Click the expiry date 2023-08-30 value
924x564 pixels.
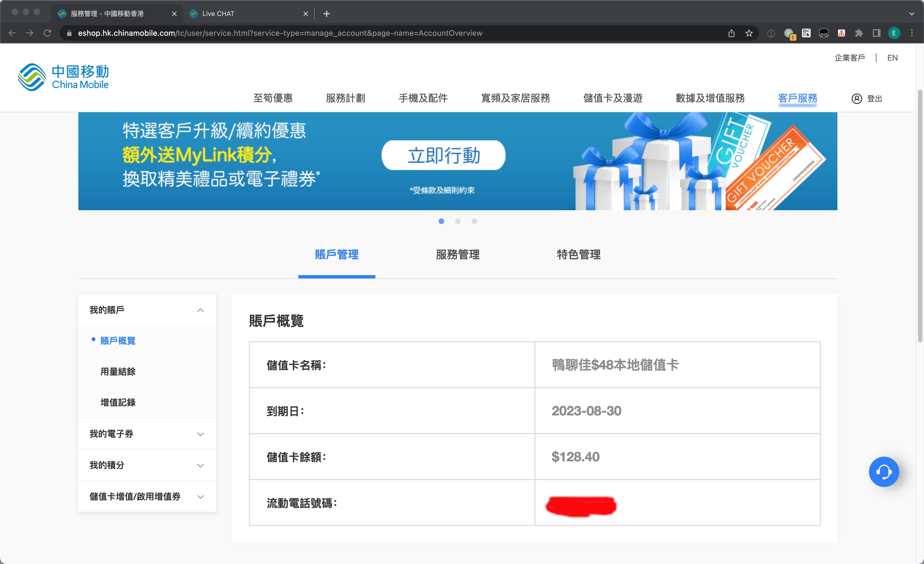point(587,411)
